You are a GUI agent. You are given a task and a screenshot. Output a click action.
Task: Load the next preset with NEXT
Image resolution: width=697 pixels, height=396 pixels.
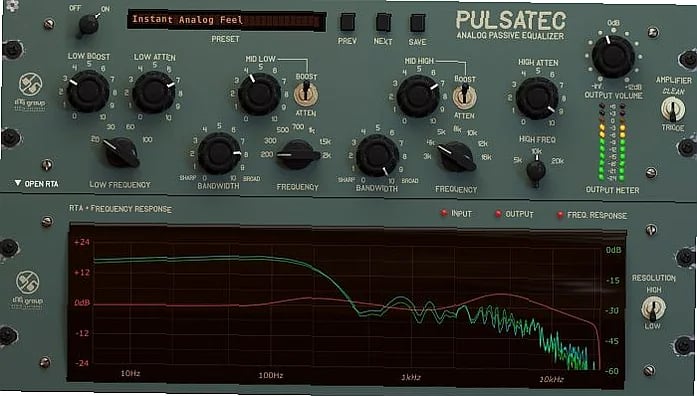click(x=383, y=22)
